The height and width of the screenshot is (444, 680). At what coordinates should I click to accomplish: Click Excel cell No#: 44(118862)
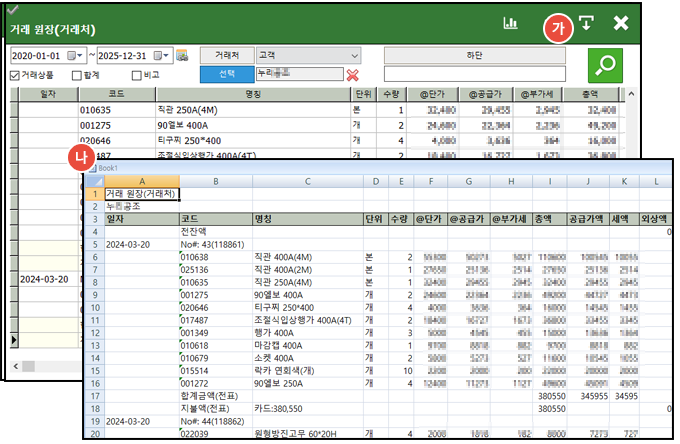pyautogui.click(x=216, y=421)
